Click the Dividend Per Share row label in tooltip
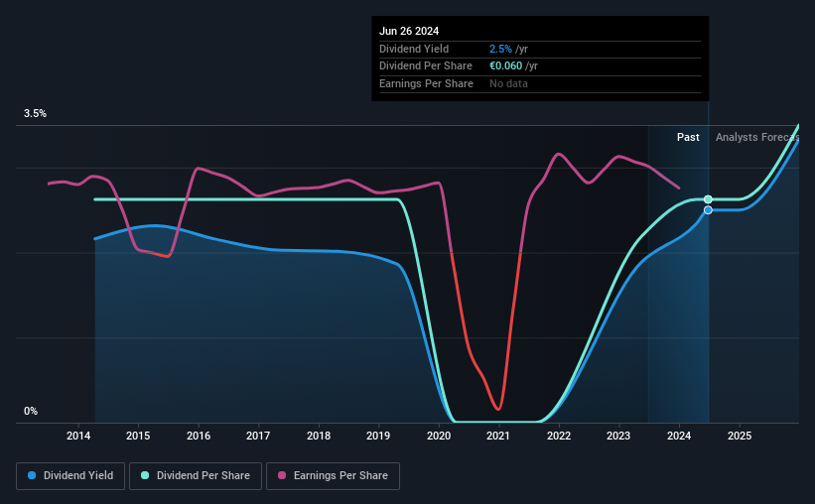The image size is (815, 504). 426,66
